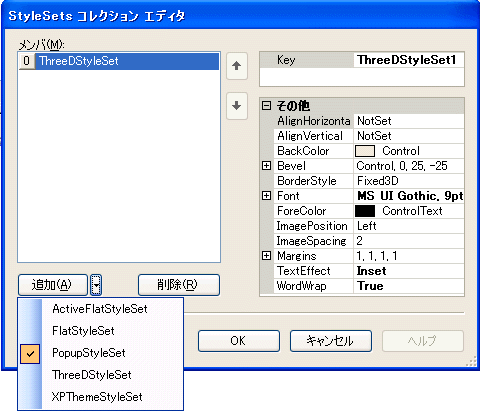Confirm with the OK button
This screenshot has width=480, height=413.
point(239,341)
